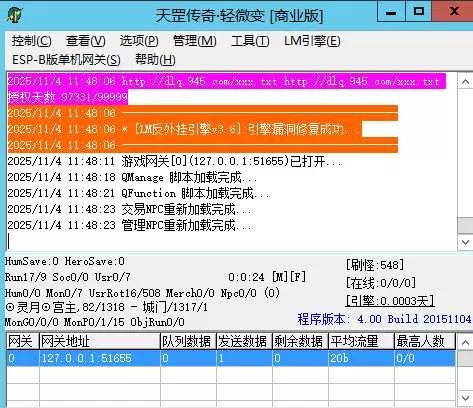The image size is (473, 408).
Task: Open the 帮助(H) menu
Action: 155,60
